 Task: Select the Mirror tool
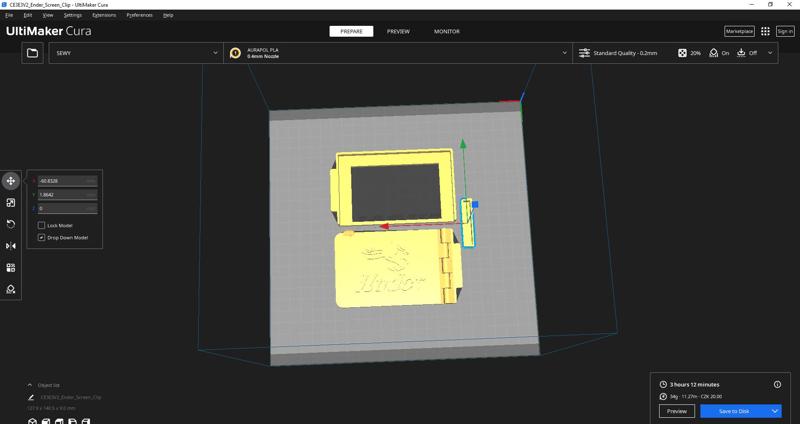coord(10,246)
